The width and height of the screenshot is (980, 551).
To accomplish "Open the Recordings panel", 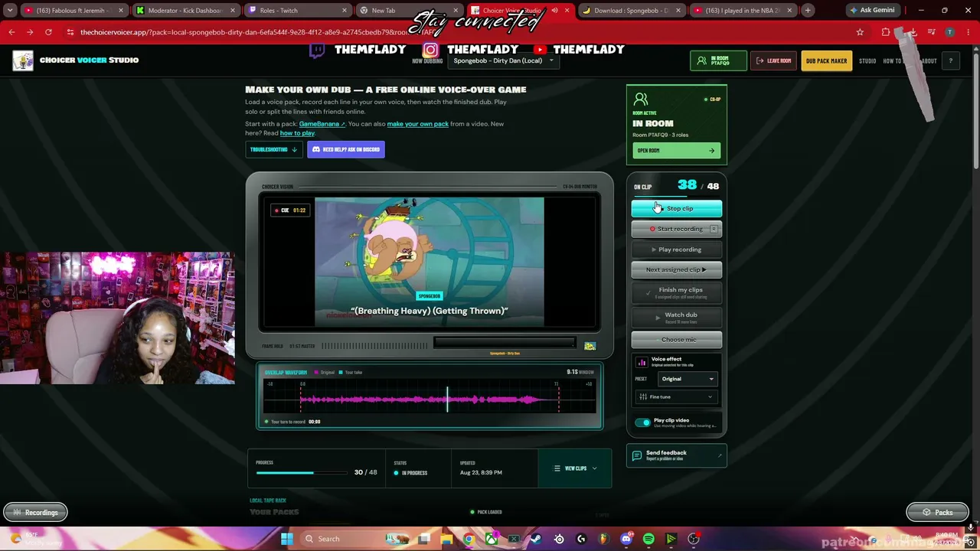I will (35, 512).
